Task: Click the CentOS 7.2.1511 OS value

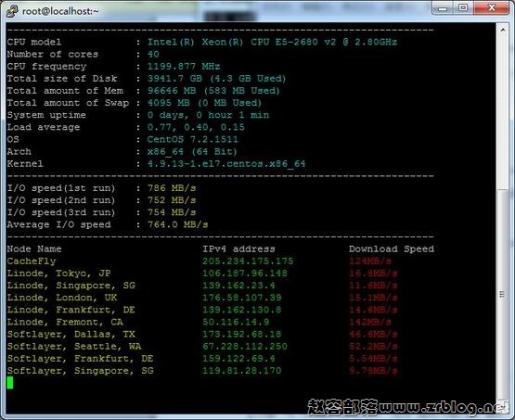Action: (192, 139)
